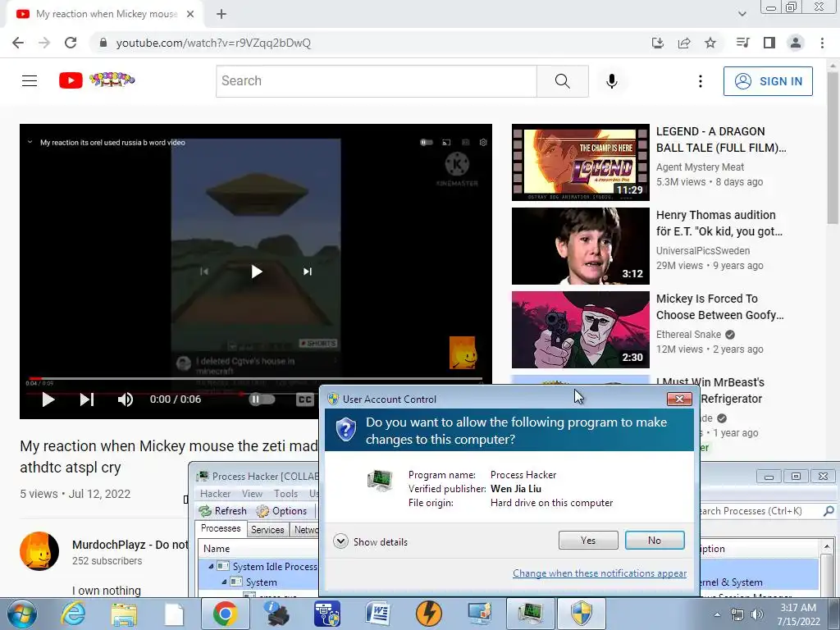The width and height of the screenshot is (840, 630).
Task: Click YouTube search magnifier button
Action: pyautogui.click(x=563, y=81)
